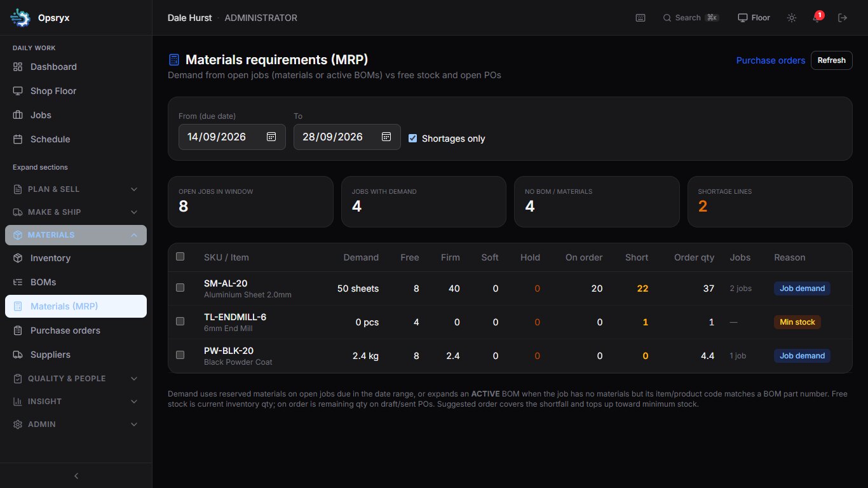
Task: Click '50 sheets' demand cell
Action: coord(358,288)
